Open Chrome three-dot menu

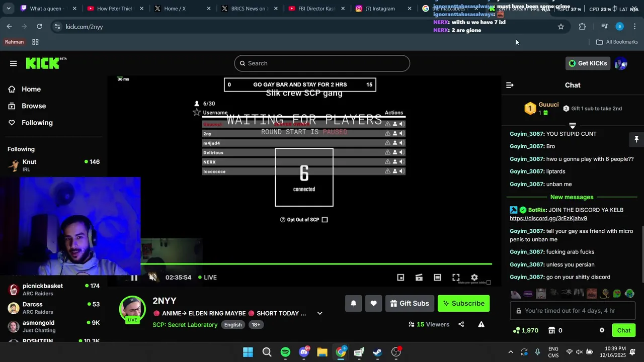coord(635,27)
